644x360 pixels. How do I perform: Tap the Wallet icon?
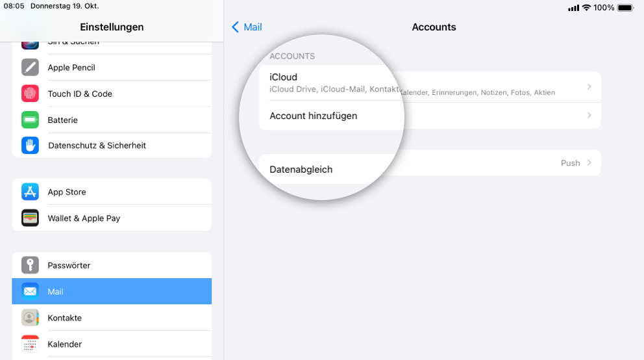point(30,218)
